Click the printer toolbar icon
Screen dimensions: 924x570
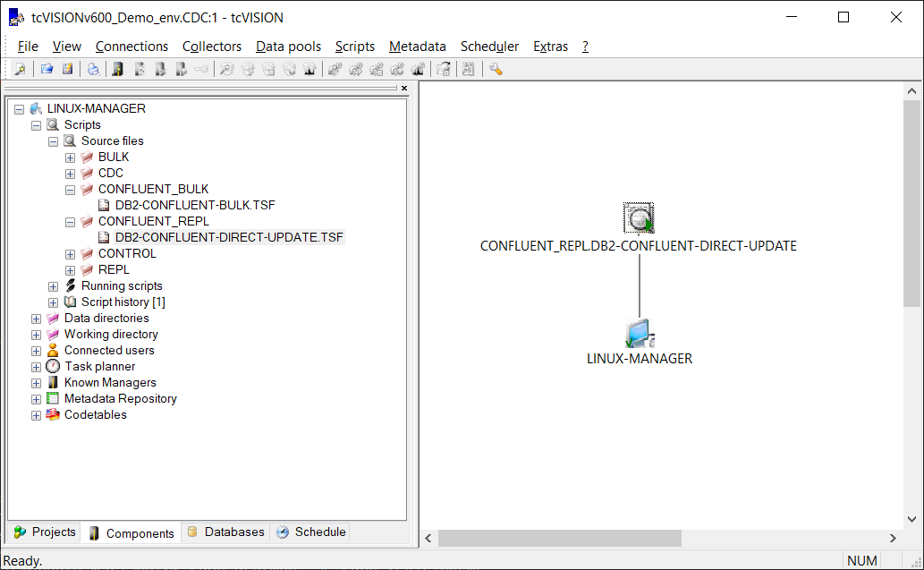click(x=93, y=70)
